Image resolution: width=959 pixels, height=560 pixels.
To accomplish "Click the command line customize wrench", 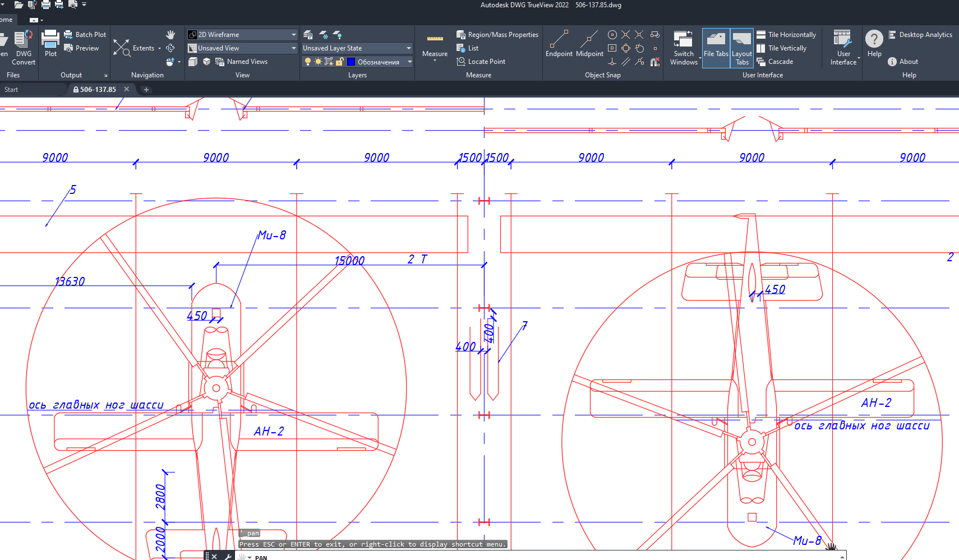I will pyautogui.click(x=228, y=556).
